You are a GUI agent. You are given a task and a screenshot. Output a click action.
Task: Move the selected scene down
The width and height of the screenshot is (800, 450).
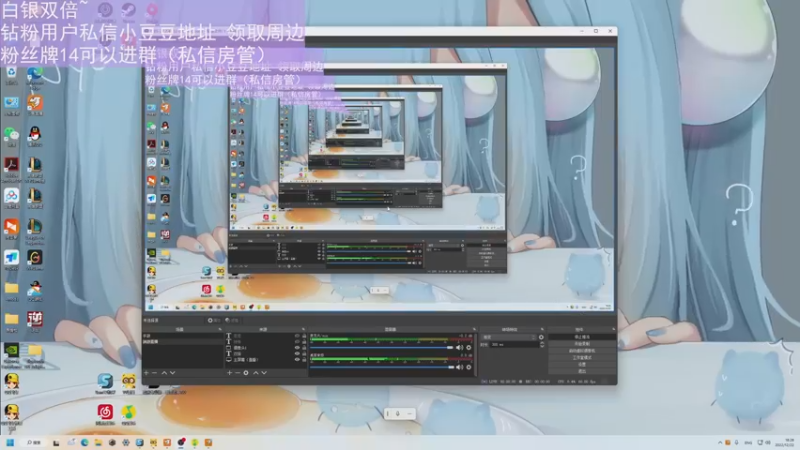pyautogui.click(x=172, y=373)
